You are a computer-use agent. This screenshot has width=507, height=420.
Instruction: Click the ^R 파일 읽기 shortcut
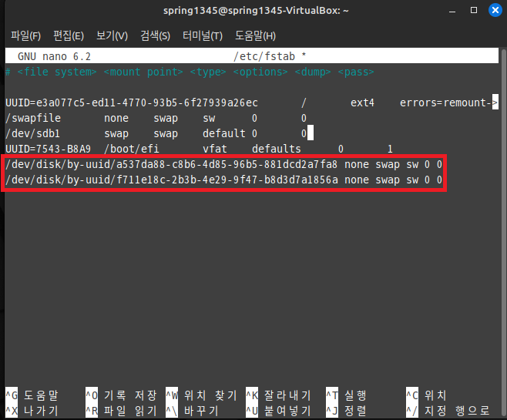click(x=121, y=411)
